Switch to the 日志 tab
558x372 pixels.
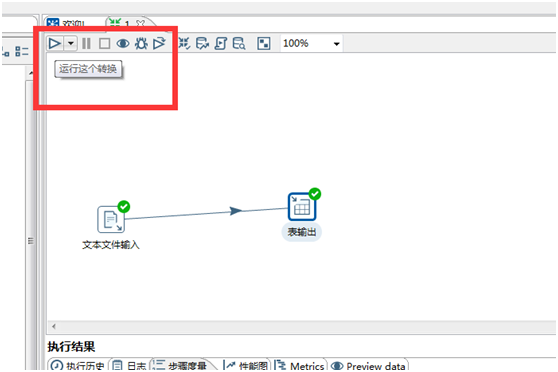click(131, 365)
